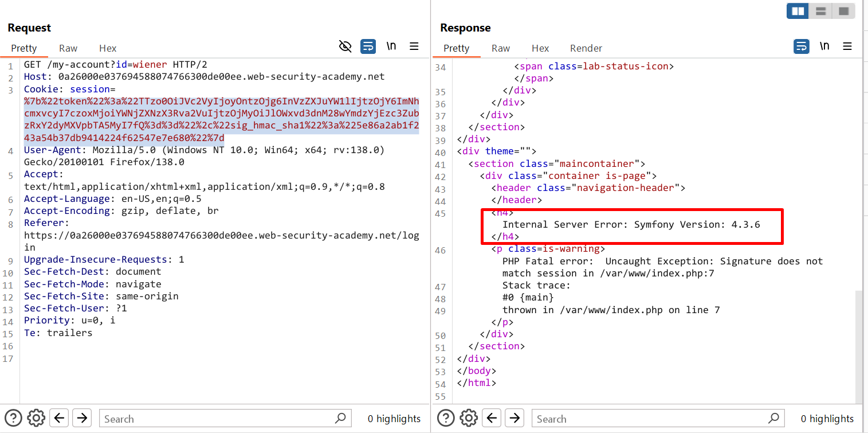Switch to combined tabbed layout view
This screenshot has width=868, height=433.
[843, 11]
